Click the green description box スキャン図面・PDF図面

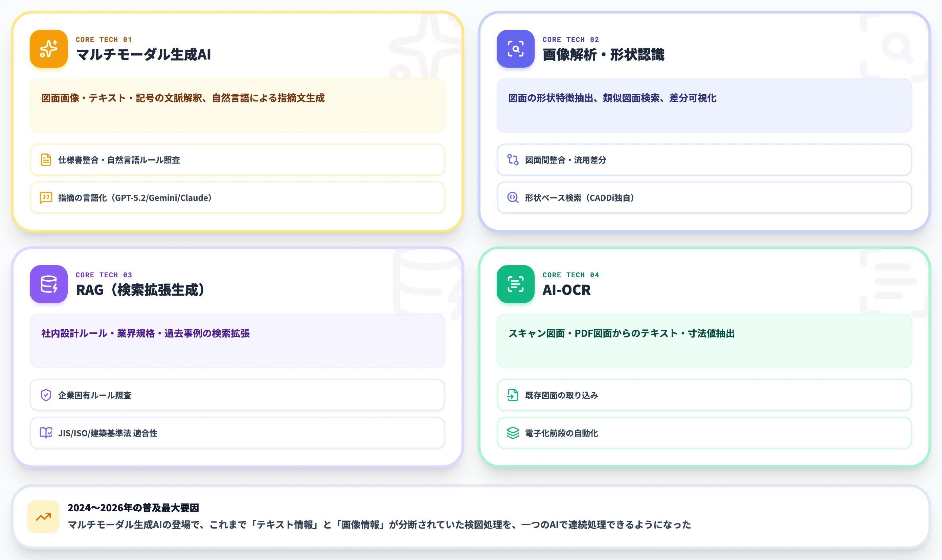(704, 341)
